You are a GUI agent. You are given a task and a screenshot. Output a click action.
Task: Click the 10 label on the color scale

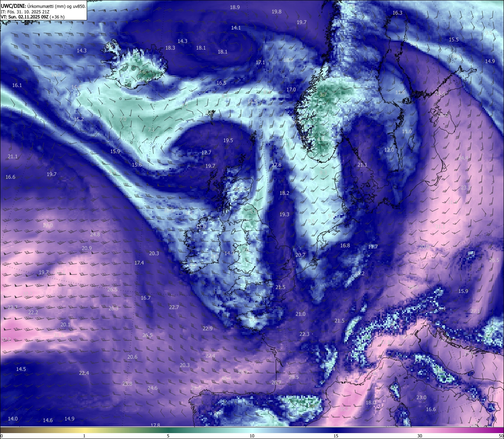pos(252,436)
